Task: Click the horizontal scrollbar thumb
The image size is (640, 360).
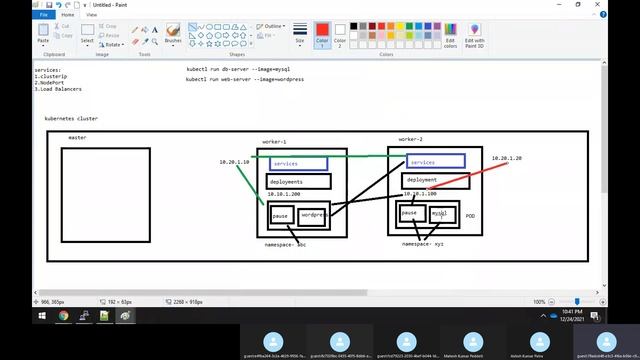Action: [x=203, y=293]
